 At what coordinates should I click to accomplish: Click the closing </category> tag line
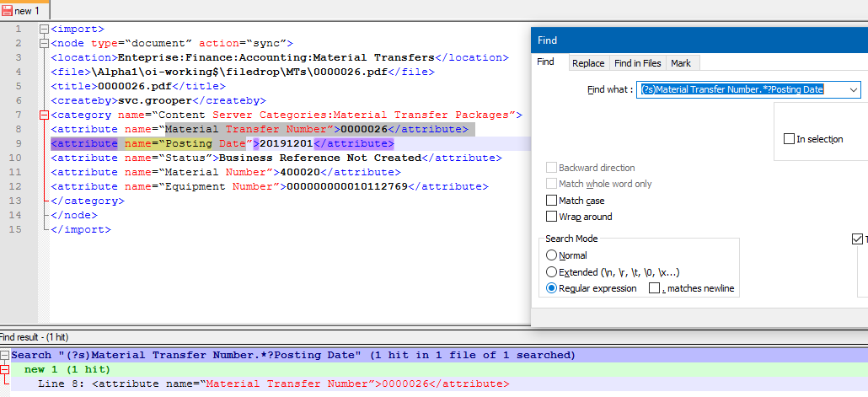pos(88,201)
